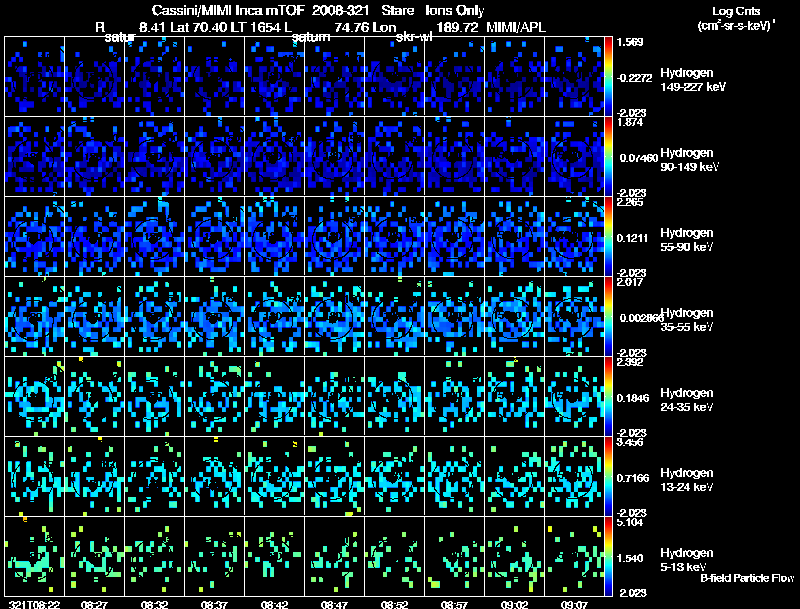Click the scale midpoint value '1.540'
Image resolution: width=800 pixels, height=609 pixels.
630,559
